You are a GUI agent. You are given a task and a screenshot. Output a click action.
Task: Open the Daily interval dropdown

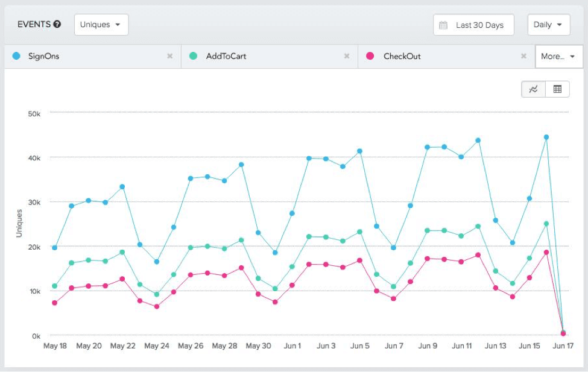(x=548, y=25)
